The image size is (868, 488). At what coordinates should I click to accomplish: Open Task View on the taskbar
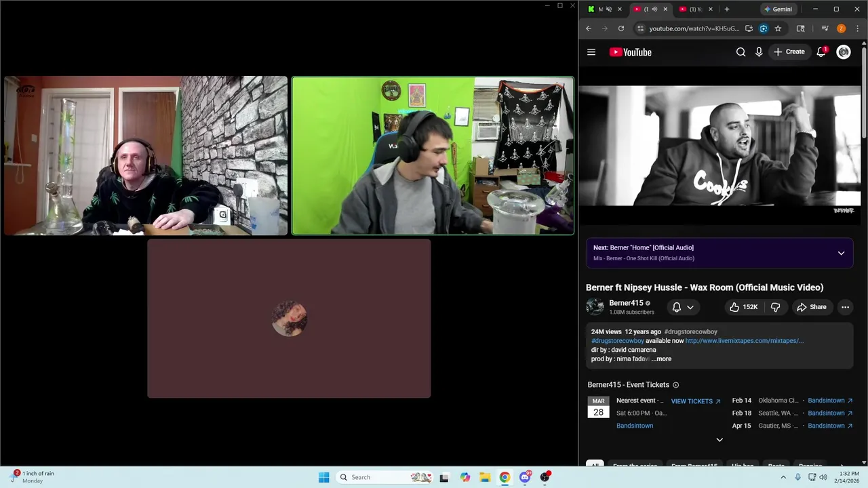tap(444, 477)
